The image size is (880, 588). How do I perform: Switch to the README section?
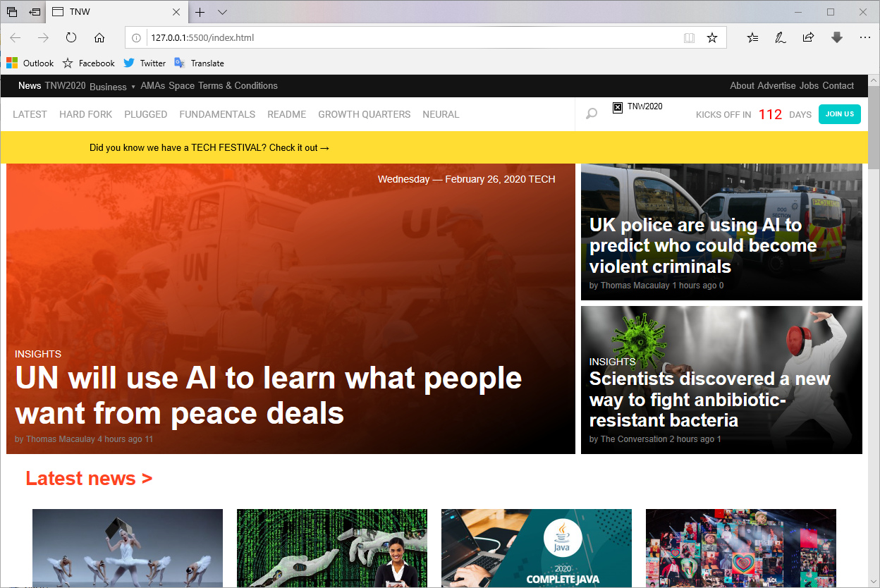pos(287,114)
